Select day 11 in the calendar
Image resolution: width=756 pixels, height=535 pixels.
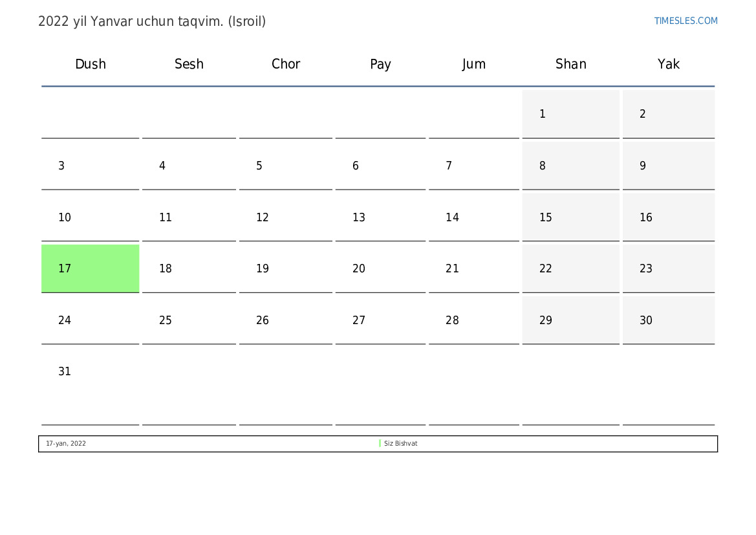point(189,217)
